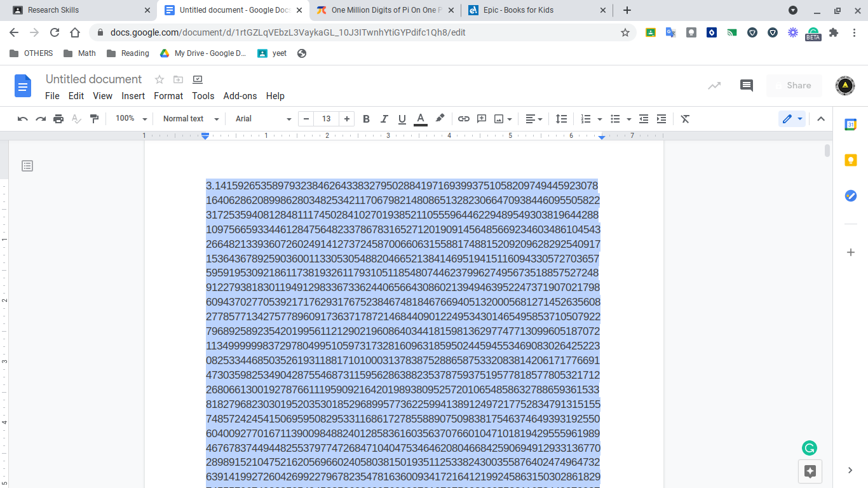The image size is (868, 488).
Task: Open the zoom level dropdown showing 100%
Action: point(130,119)
